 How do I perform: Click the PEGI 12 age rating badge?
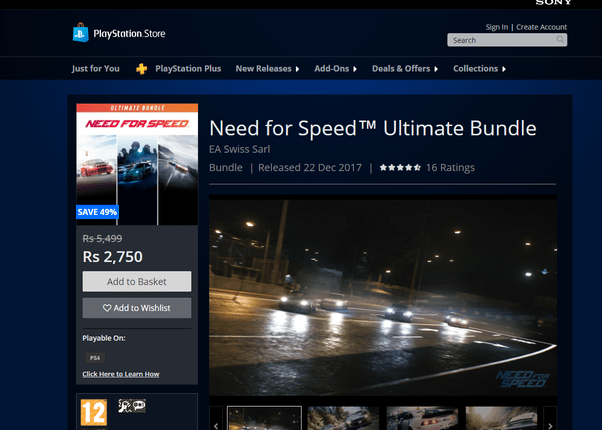pyautogui.click(x=94, y=413)
